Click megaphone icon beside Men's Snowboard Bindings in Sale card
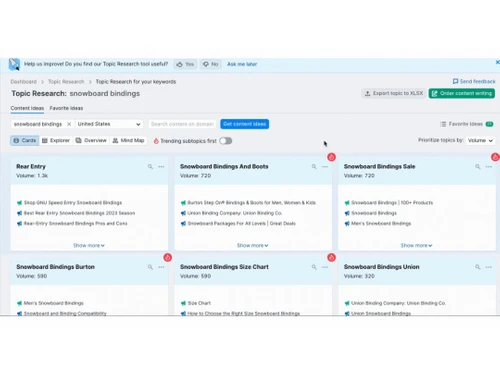500x375 pixels. click(347, 223)
